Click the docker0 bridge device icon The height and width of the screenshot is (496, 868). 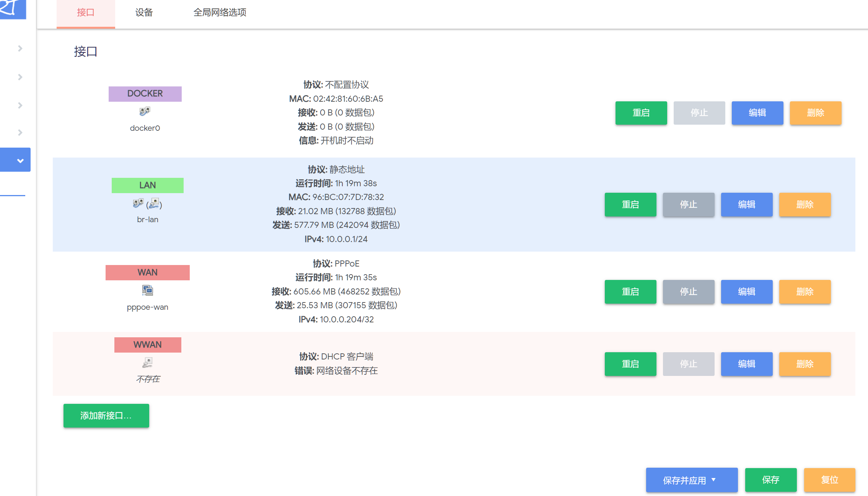pyautogui.click(x=145, y=111)
